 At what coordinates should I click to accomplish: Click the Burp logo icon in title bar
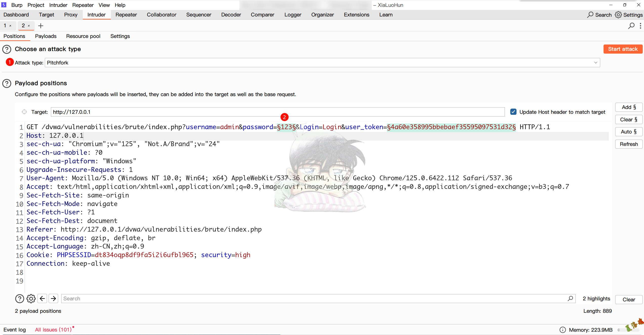[4, 5]
